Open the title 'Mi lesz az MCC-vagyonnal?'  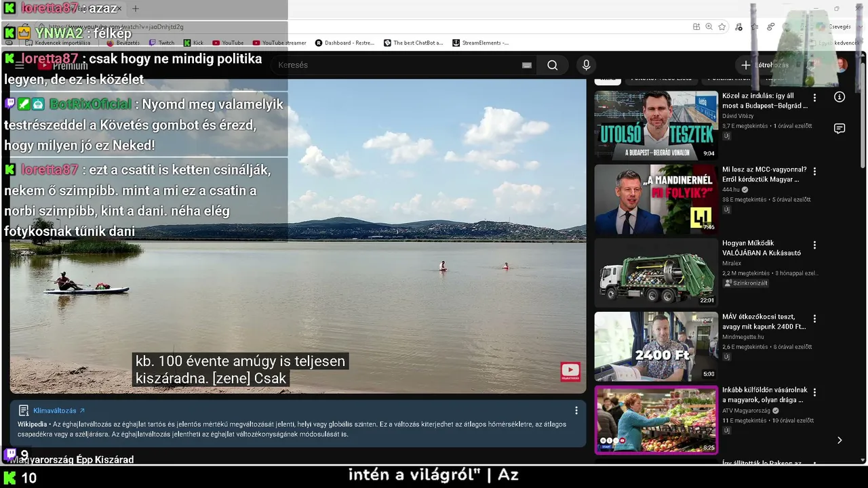click(764, 174)
